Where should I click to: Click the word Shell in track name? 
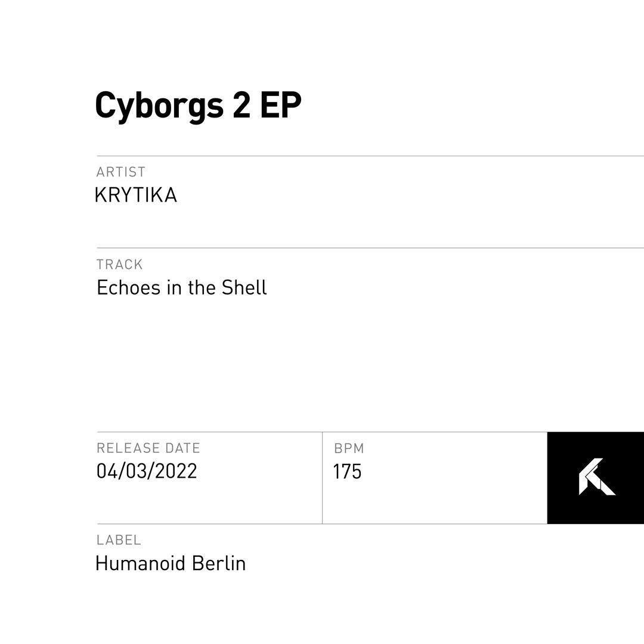[x=244, y=288]
